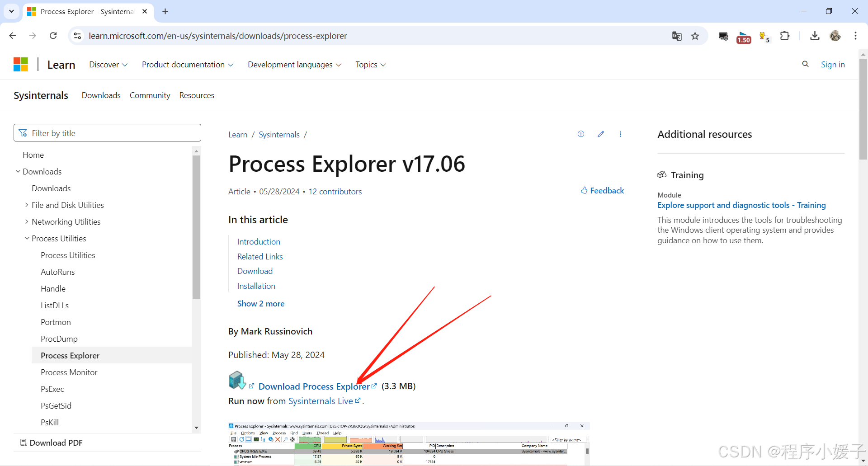Click the extension showing 1.50 badge
This screenshot has height=466, width=868.
pyautogui.click(x=744, y=37)
